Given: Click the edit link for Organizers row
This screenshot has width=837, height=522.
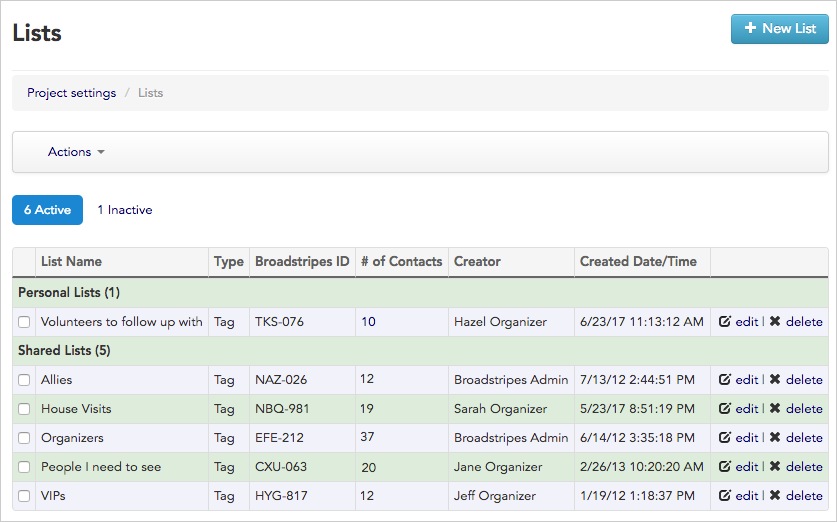Looking at the screenshot, I should [747, 438].
